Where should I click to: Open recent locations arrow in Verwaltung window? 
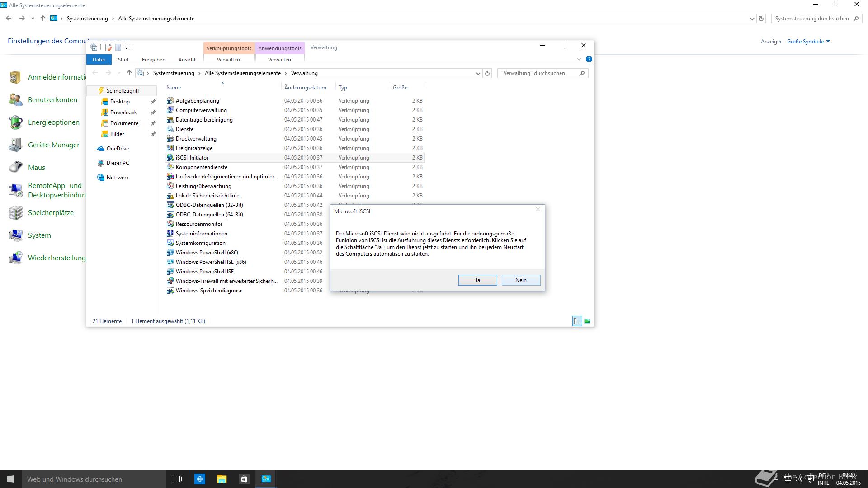[x=118, y=73]
